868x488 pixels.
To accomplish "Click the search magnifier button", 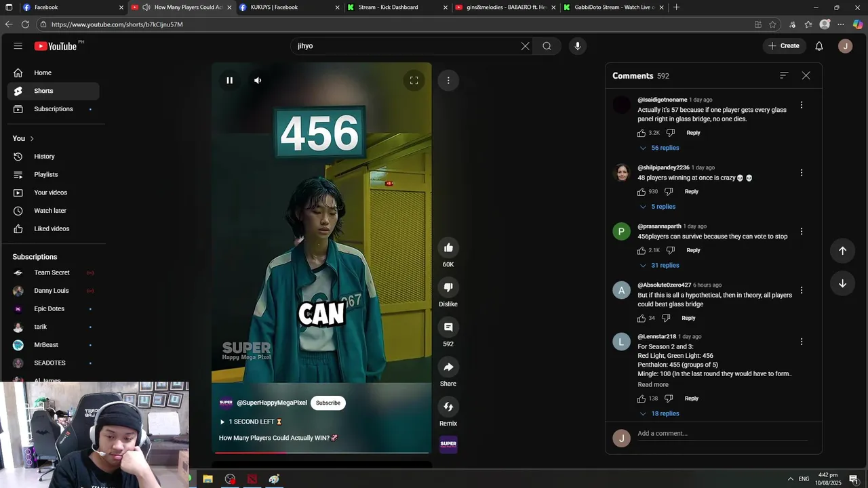I will click(x=547, y=46).
